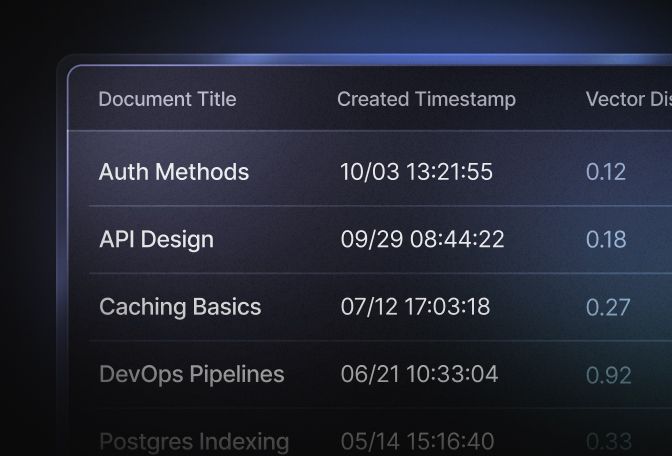Select the 0.18 vector distance value
This screenshot has height=456, width=672.
point(606,240)
